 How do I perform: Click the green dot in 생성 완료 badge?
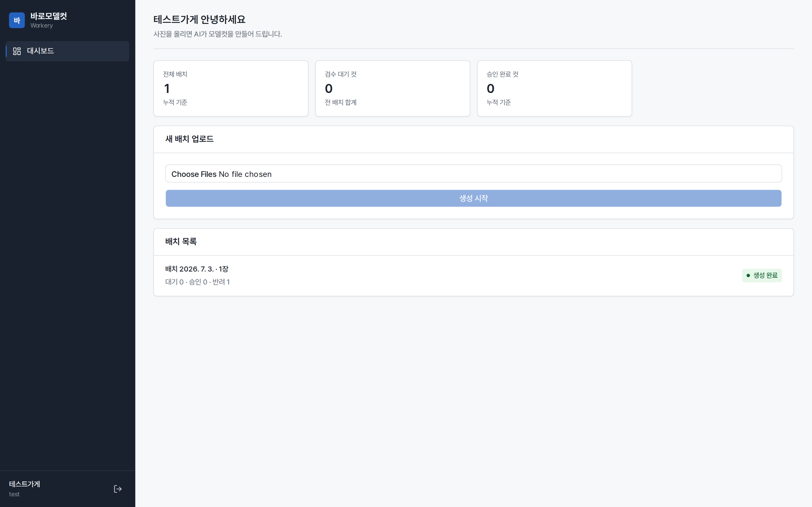click(748, 275)
